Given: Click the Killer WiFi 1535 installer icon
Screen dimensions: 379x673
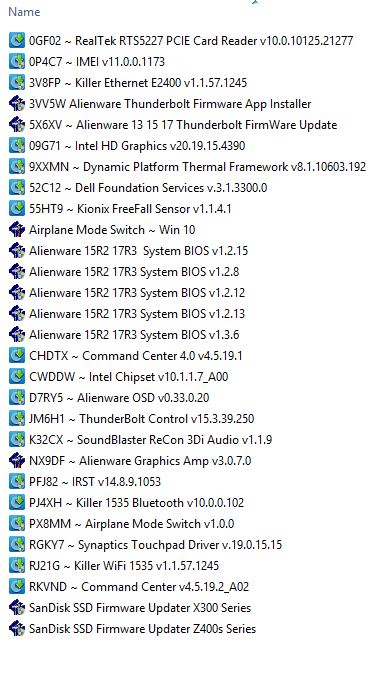Looking at the screenshot, I should (17, 566).
